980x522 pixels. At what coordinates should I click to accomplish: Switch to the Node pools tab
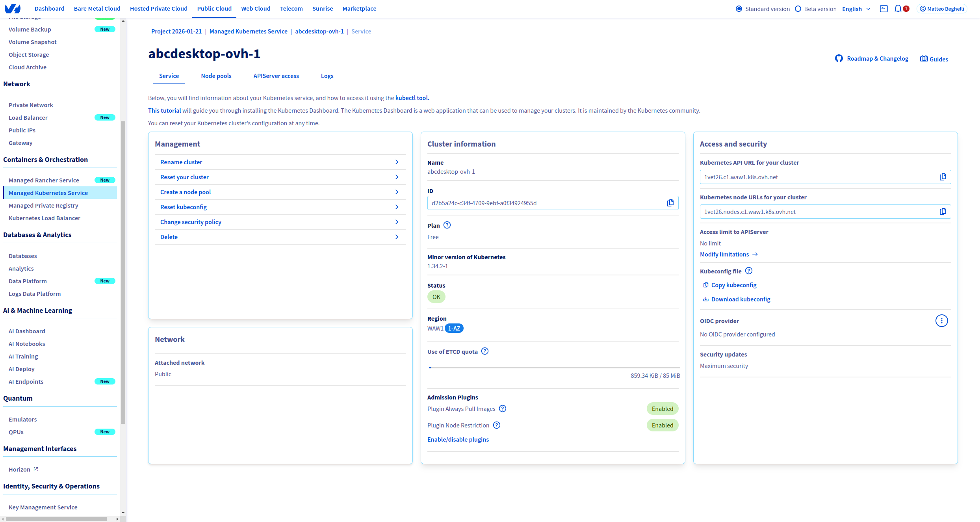pos(216,76)
